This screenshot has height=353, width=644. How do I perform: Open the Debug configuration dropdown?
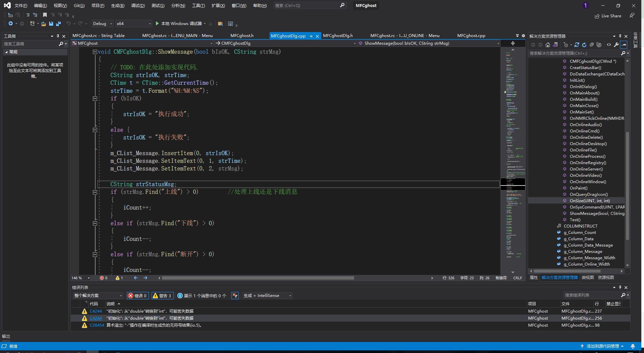coord(103,24)
